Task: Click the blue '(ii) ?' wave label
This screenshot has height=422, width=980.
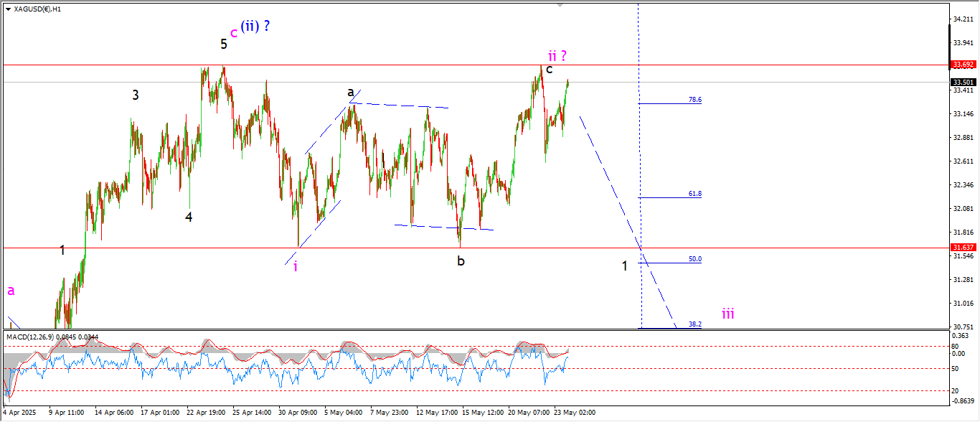Action: pyautogui.click(x=255, y=27)
